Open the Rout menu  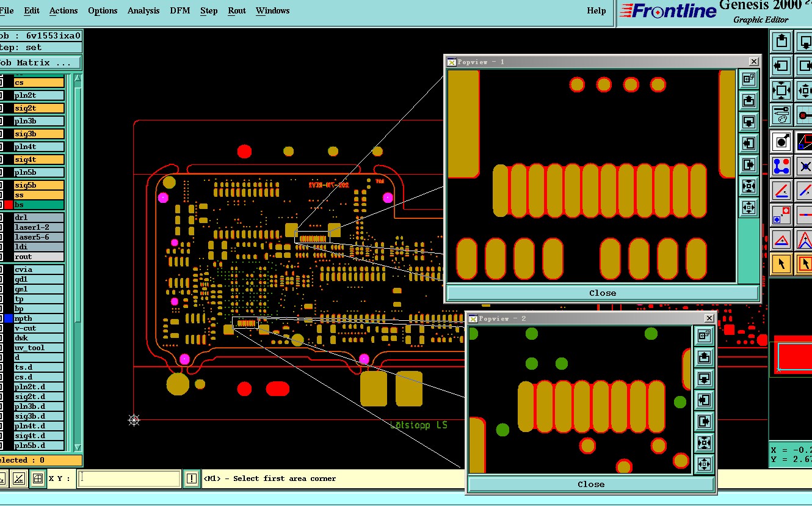coord(237,10)
